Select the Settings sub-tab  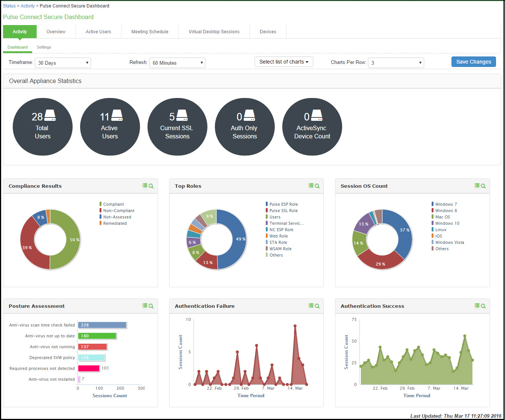pyautogui.click(x=44, y=47)
